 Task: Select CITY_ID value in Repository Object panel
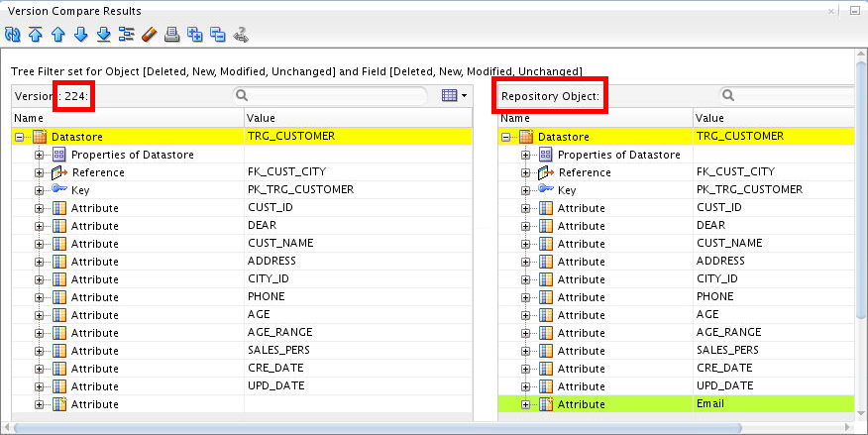coord(716,278)
